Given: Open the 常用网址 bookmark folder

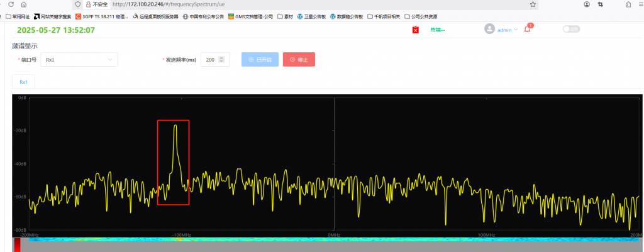Looking at the screenshot, I should [18, 17].
